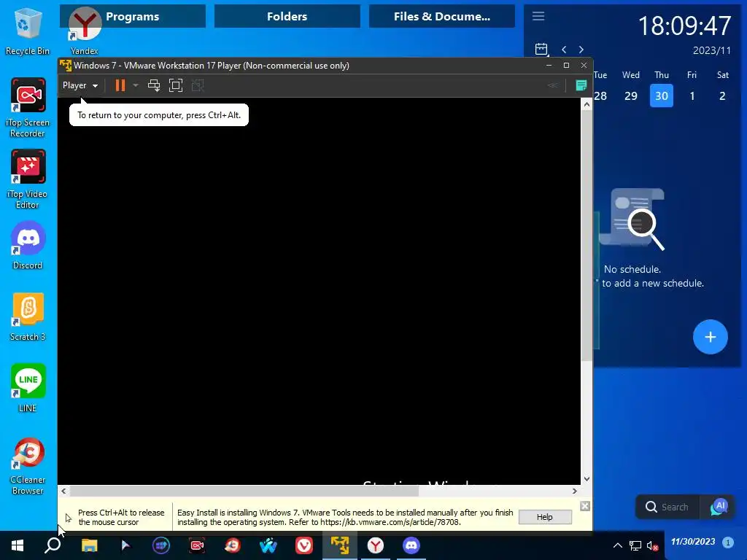This screenshot has width=747, height=560.
Task: Click the horizontal scrollbar left arrow
Action: click(63, 491)
